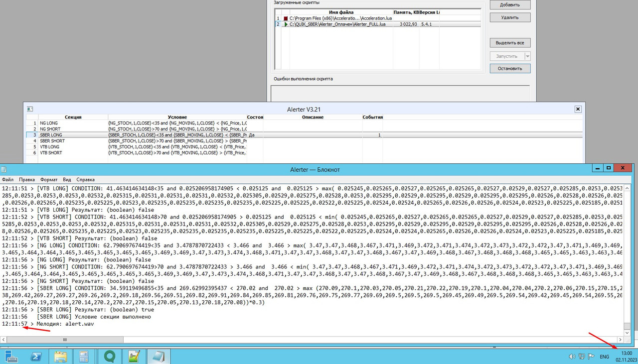Click the ENG language indicator
The image size is (638, 364).
point(604,357)
